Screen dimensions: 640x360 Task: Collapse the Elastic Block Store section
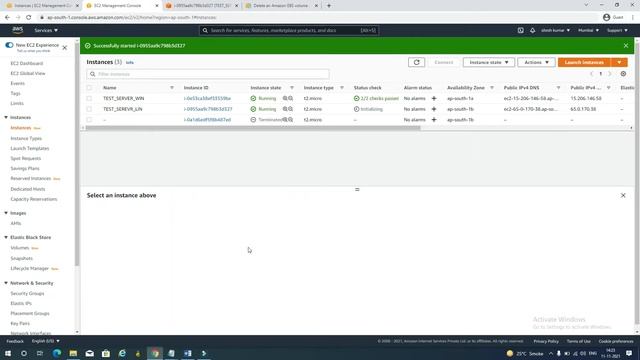point(6,237)
